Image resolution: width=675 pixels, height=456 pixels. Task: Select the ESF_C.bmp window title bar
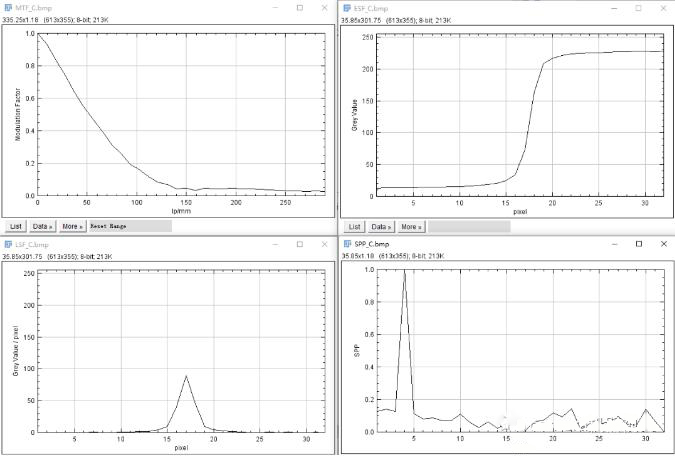click(480, 7)
